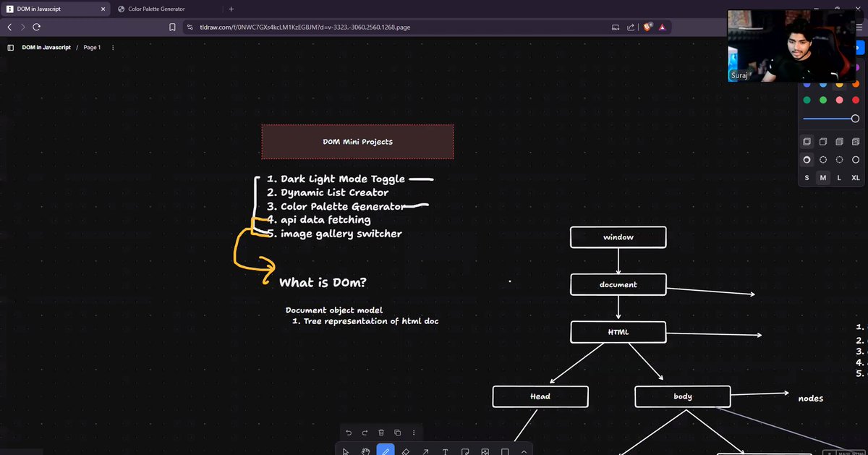Select the document node box
The image size is (868, 455).
pos(618,284)
